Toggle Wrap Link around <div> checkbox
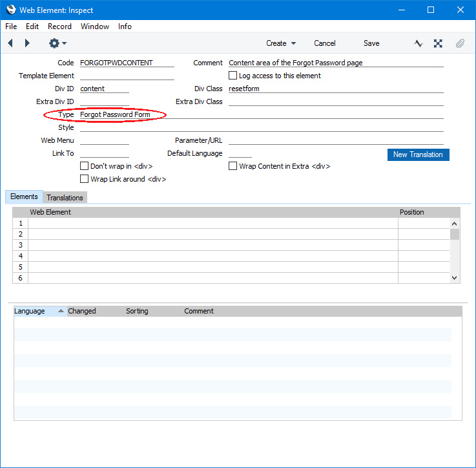 (84, 178)
